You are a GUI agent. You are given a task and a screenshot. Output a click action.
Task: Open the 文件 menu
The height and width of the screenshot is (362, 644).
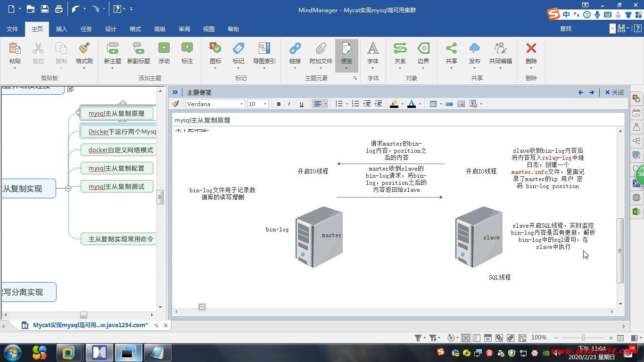12,29
